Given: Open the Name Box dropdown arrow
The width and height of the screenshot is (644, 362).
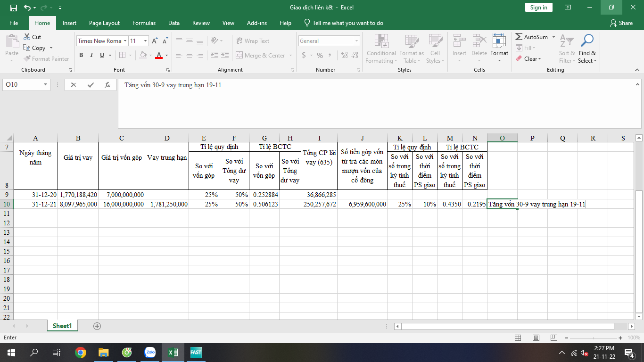Looking at the screenshot, I should [x=46, y=85].
